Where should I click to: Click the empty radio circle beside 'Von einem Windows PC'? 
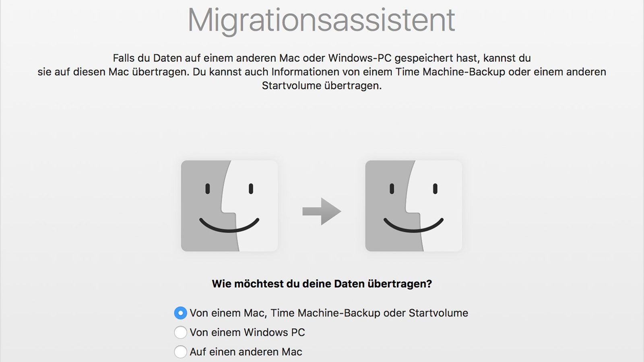pyautogui.click(x=180, y=332)
